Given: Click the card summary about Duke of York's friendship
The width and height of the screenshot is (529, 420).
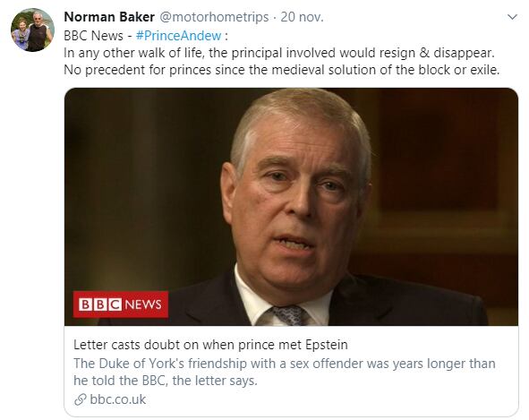Looking at the screenshot, I should pos(285,372).
